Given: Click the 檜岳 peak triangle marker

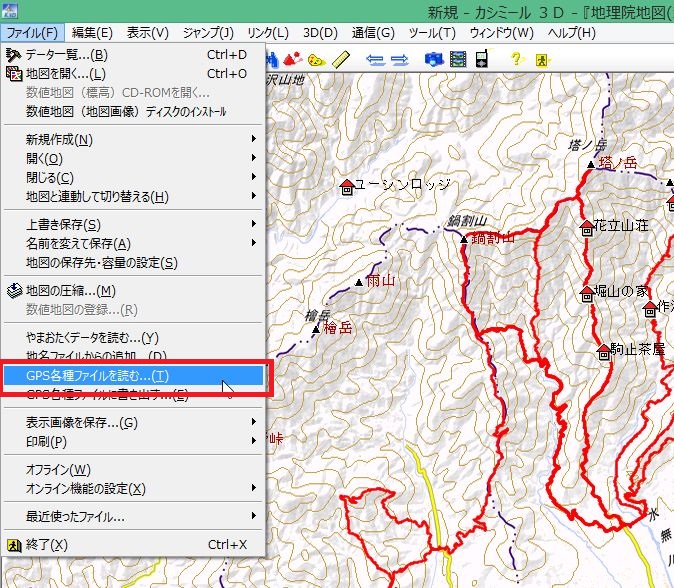Looking at the screenshot, I should [x=316, y=329].
